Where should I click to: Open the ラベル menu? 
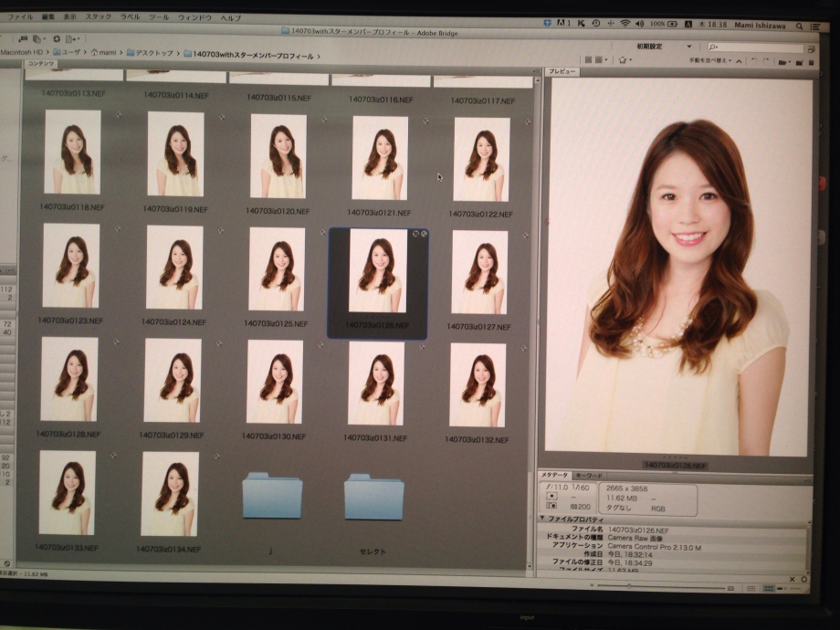[131, 17]
